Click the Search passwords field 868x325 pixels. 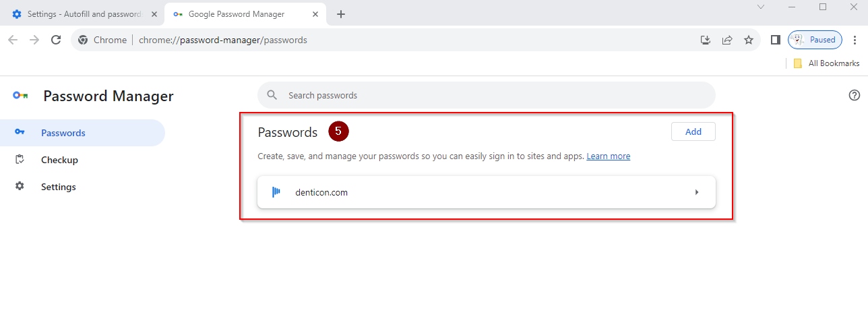point(485,95)
